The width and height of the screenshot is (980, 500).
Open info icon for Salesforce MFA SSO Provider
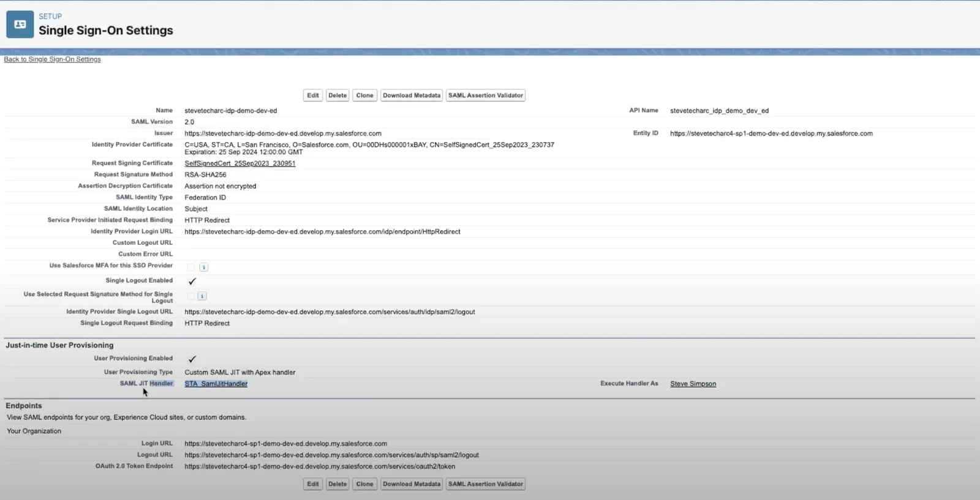204,267
